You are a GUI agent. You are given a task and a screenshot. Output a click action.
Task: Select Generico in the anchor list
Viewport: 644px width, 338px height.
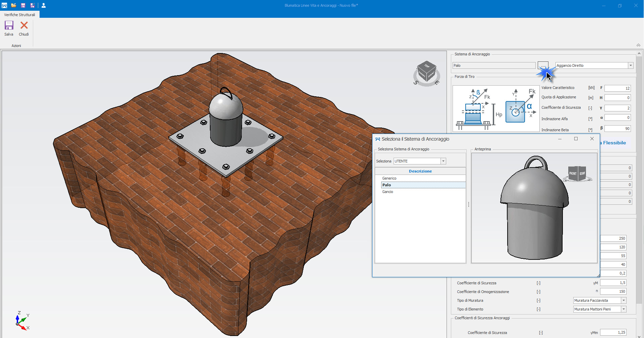(389, 178)
